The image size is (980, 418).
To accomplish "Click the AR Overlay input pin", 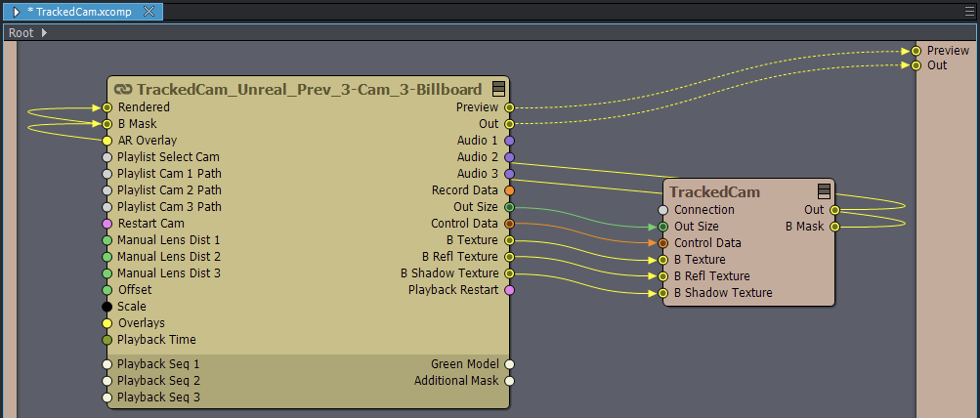I will tap(107, 141).
